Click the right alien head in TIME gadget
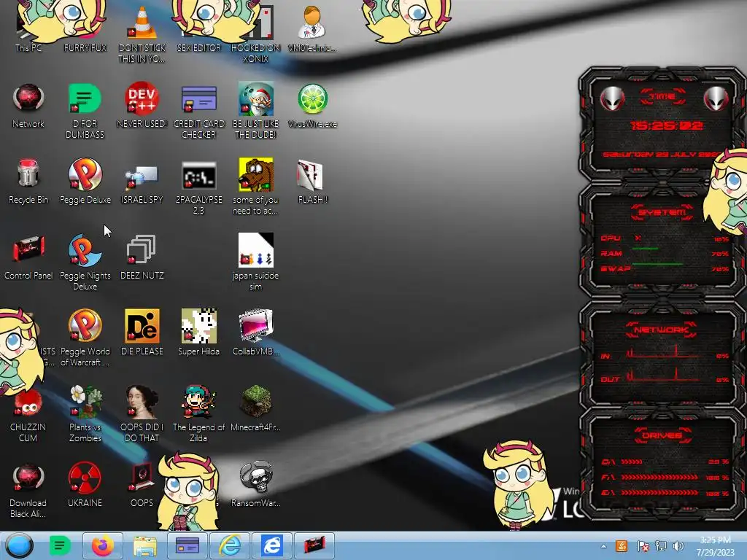747x560 pixels. pos(716,98)
